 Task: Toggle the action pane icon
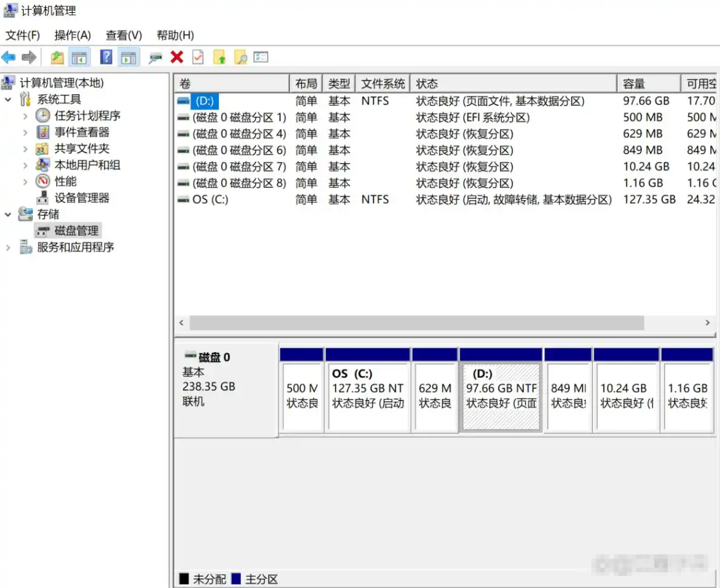coord(128,57)
